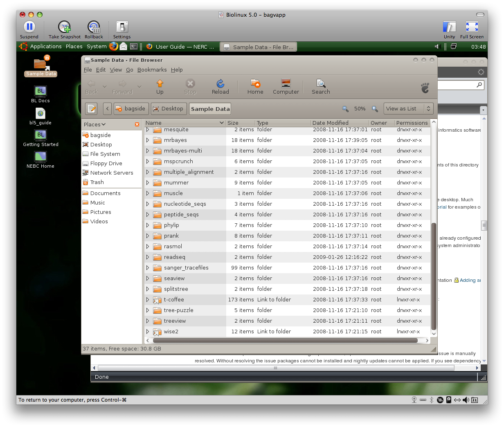Open the Applications menu in the panel
This screenshot has width=504, height=427.
pyautogui.click(x=45, y=47)
